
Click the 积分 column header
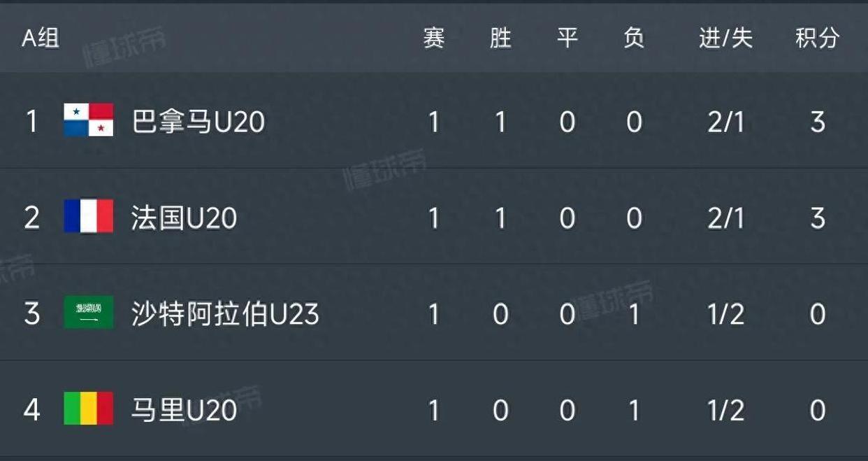pos(817,38)
